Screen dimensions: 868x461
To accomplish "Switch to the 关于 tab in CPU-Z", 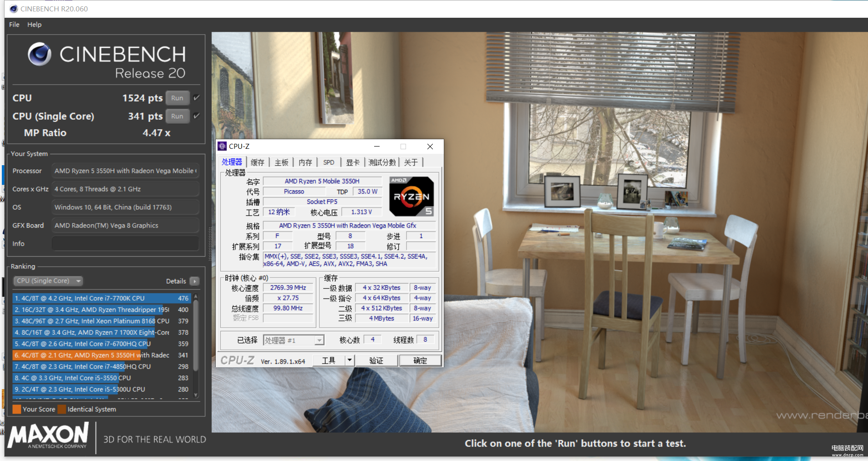I will click(411, 162).
